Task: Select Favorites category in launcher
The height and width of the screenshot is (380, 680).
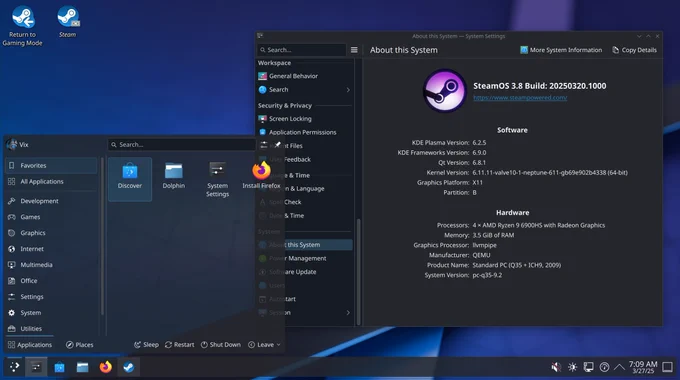Action: click(x=51, y=165)
